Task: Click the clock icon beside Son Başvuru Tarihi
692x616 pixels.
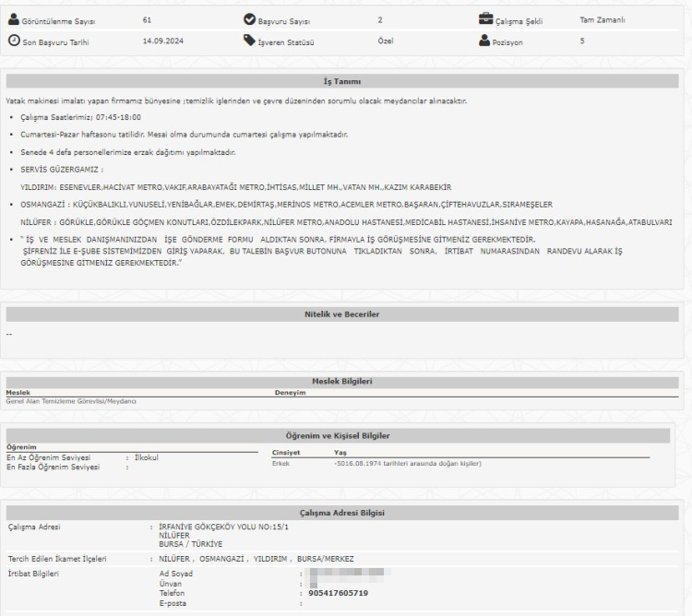Action: [x=13, y=41]
